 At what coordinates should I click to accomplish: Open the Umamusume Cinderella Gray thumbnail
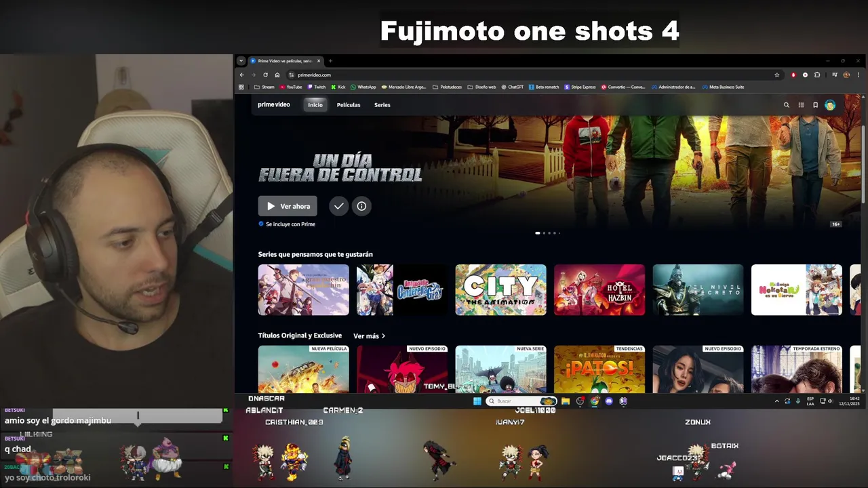(x=402, y=289)
